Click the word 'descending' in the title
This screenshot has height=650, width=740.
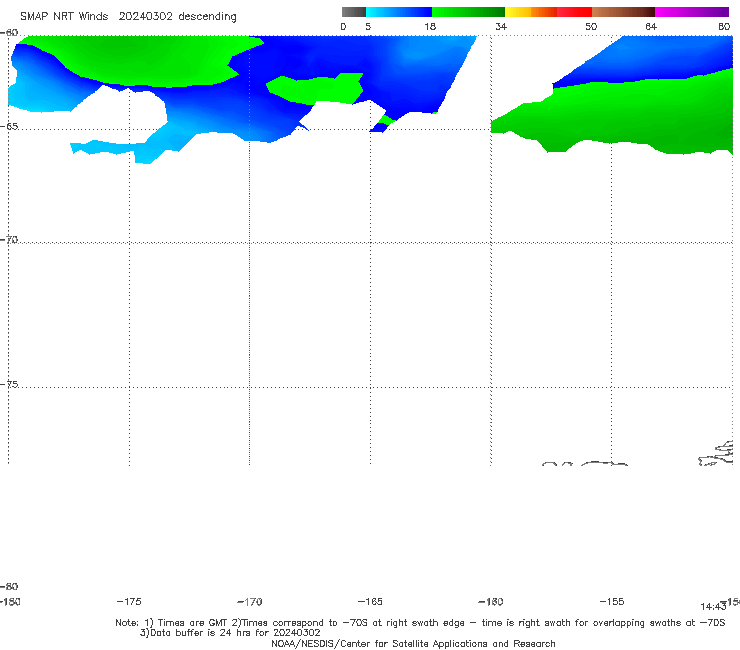(207, 17)
